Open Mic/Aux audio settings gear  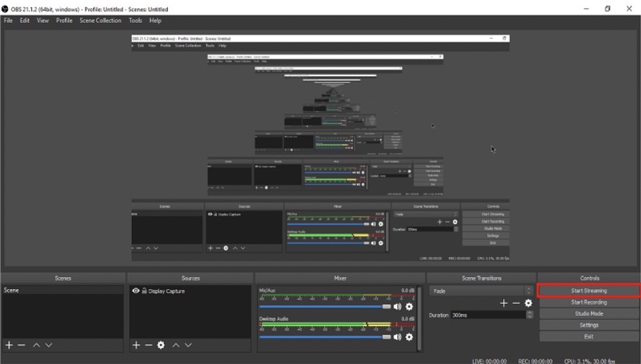[x=409, y=307]
